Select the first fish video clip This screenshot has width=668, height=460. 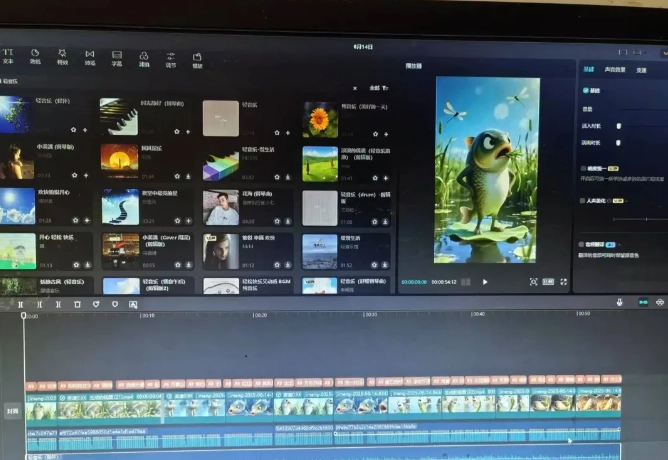tap(41, 410)
